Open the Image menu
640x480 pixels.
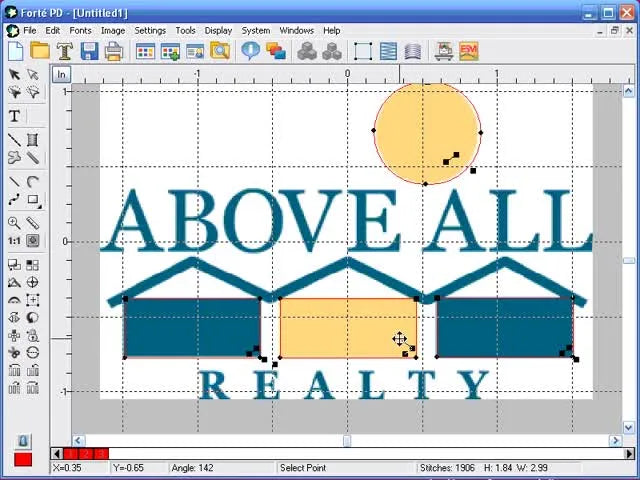113,31
